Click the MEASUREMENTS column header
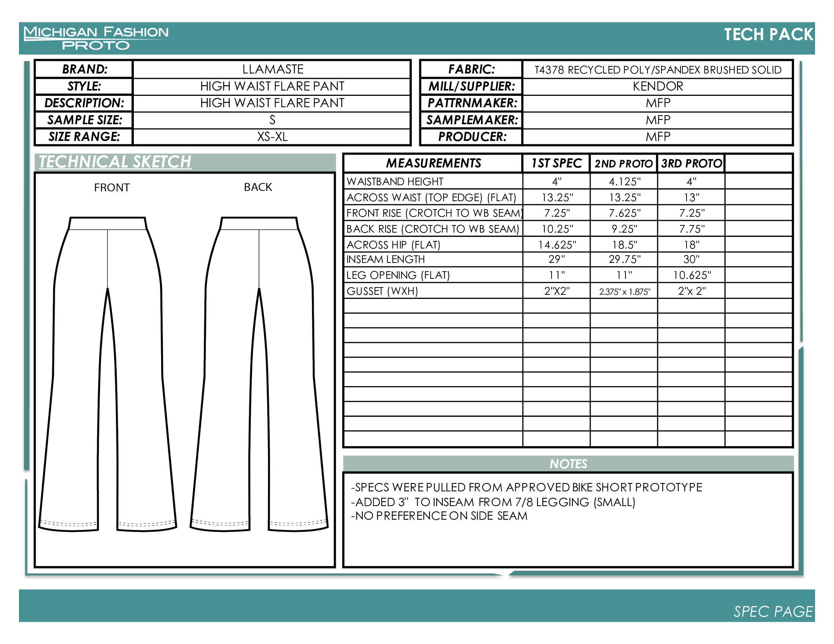834x644 pixels. pyautogui.click(x=433, y=163)
